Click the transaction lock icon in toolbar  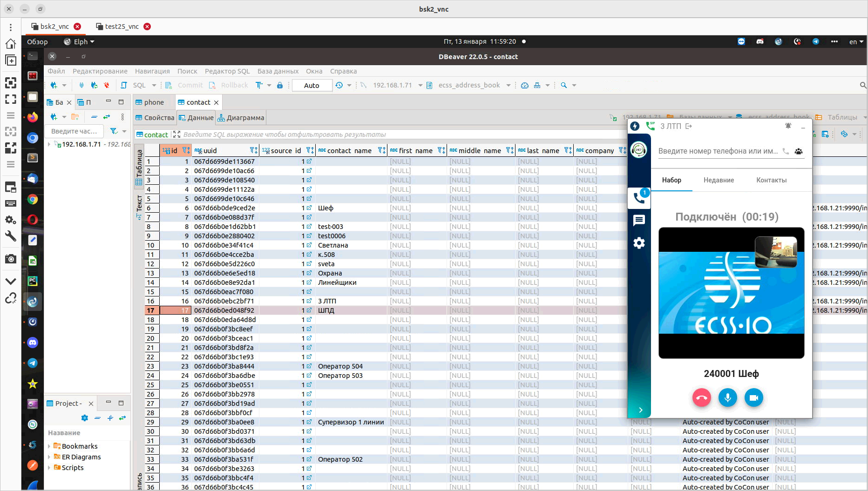[x=280, y=85]
